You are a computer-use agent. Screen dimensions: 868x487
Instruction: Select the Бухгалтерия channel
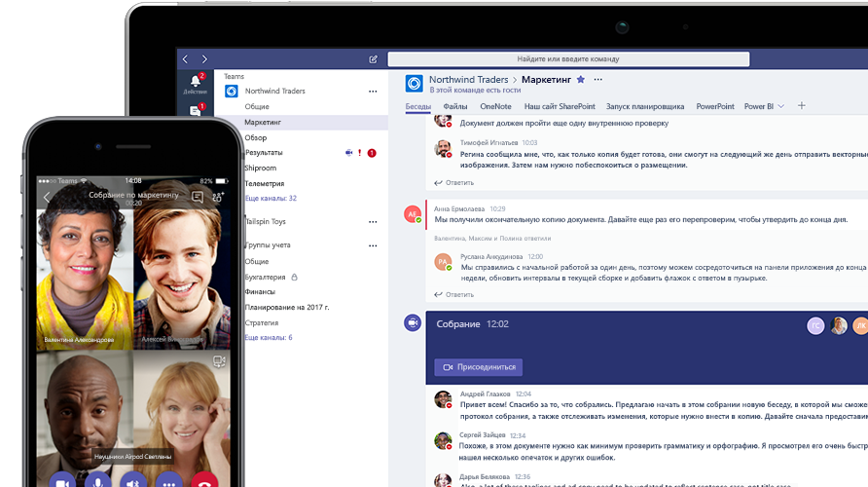(265, 277)
